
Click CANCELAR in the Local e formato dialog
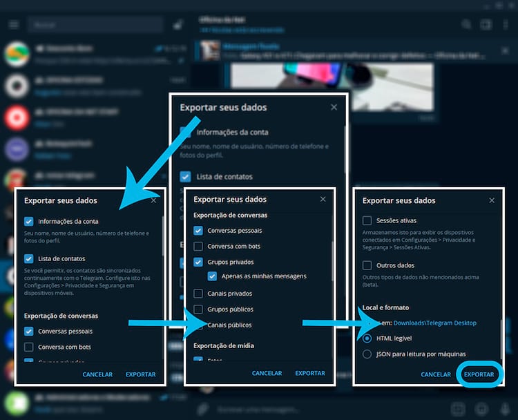[436, 374]
